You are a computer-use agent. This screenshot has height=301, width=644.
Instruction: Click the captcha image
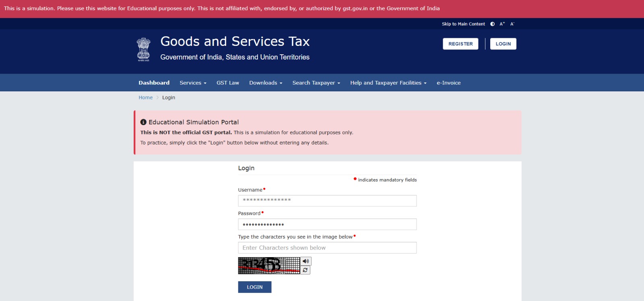point(269,266)
